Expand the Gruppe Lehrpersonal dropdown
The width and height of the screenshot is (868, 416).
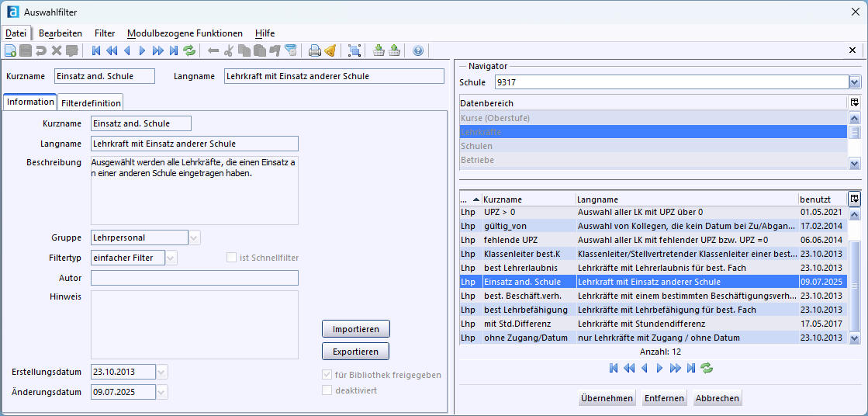[194, 237]
